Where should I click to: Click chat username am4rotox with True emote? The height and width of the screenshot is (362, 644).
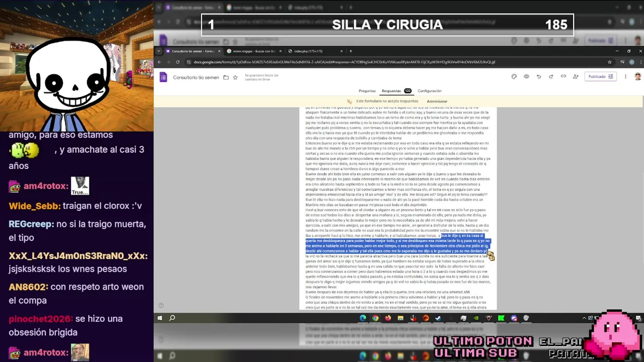(45, 186)
